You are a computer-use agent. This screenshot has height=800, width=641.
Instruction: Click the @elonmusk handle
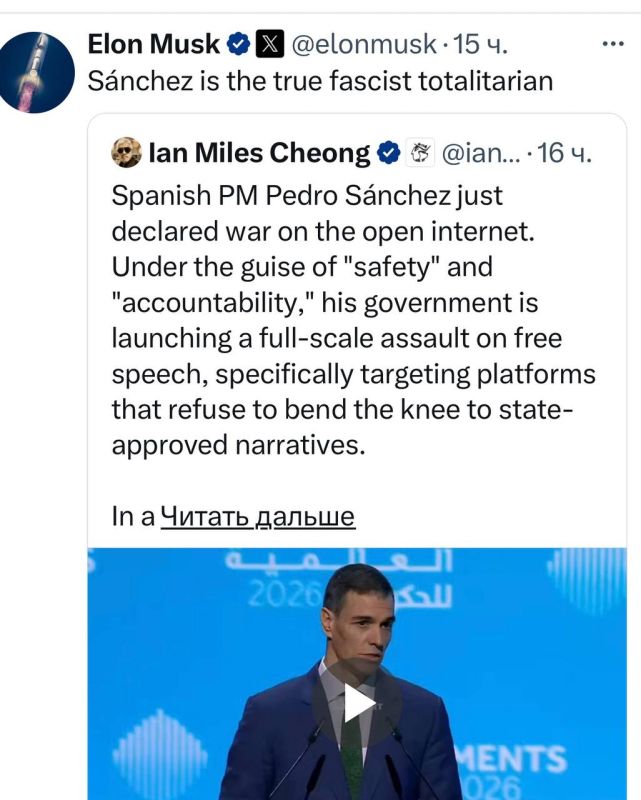[363, 44]
